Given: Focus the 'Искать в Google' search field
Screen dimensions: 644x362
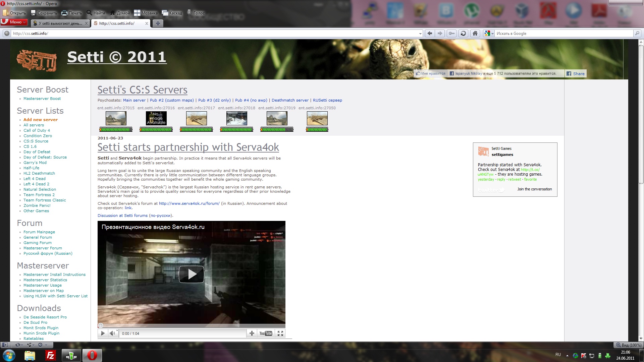Looking at the screenshot, I should click(563, 34).
